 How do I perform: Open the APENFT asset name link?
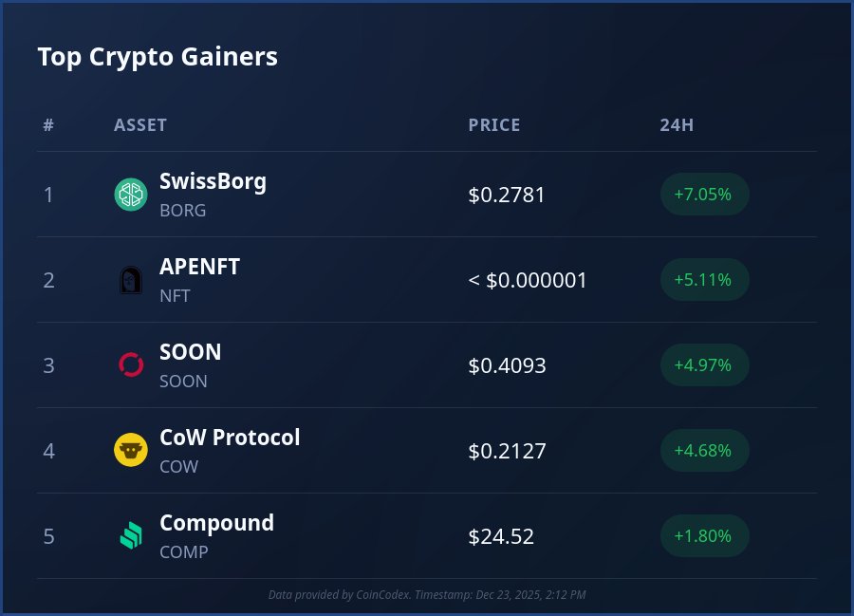[199, 267]
